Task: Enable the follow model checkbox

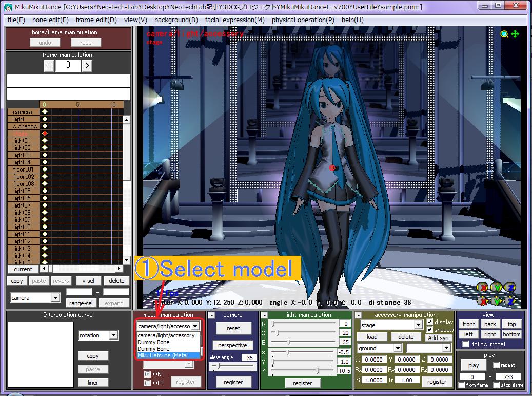Action: pos(466,344)
